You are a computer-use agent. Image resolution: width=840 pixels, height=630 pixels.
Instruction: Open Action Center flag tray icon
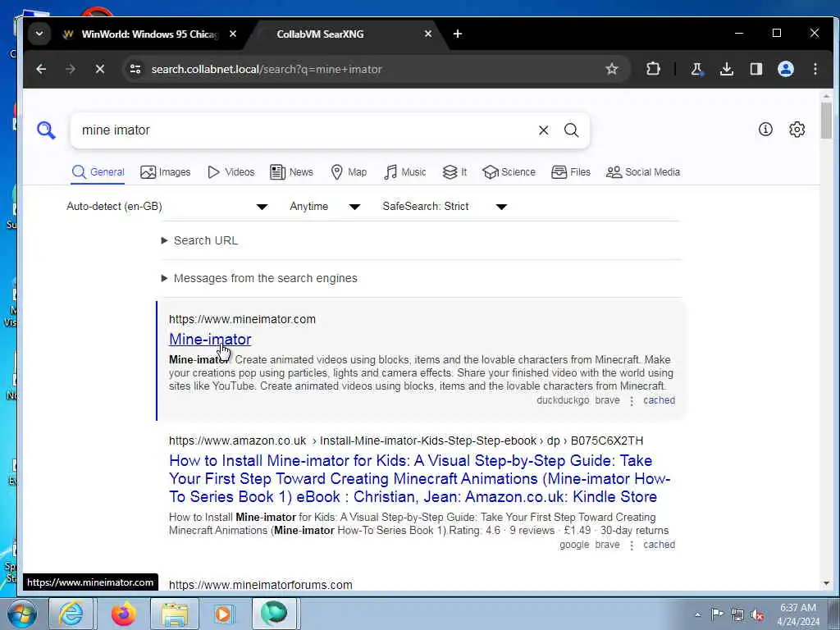pos(717,614)
